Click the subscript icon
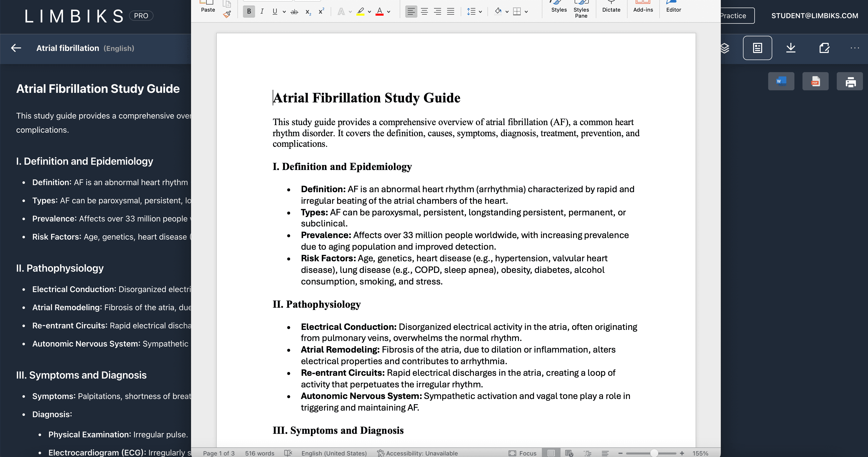The width and height of the screenshot is (868, 457). (x=308, y=12)
